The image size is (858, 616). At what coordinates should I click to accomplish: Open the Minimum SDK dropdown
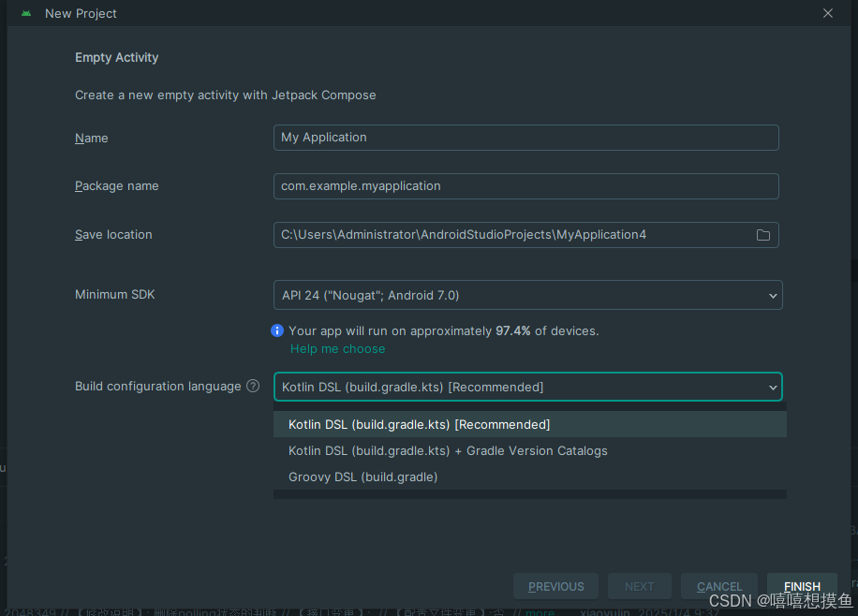pos(528,296)
